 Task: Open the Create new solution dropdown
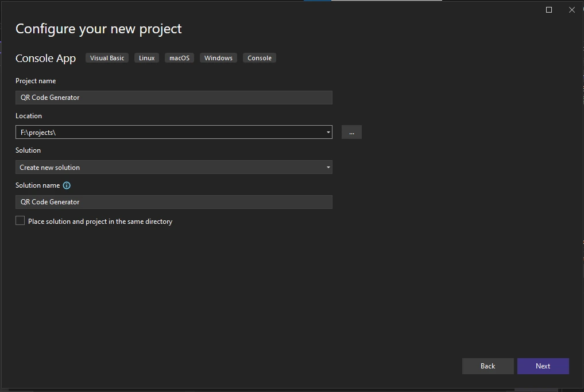coord(173,167)
